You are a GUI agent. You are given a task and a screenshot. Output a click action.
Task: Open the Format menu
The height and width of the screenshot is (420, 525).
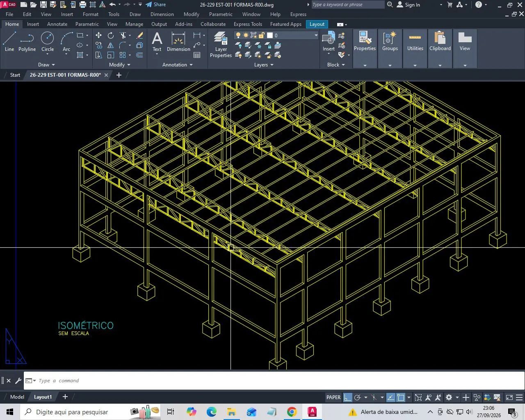pos(91,14)
